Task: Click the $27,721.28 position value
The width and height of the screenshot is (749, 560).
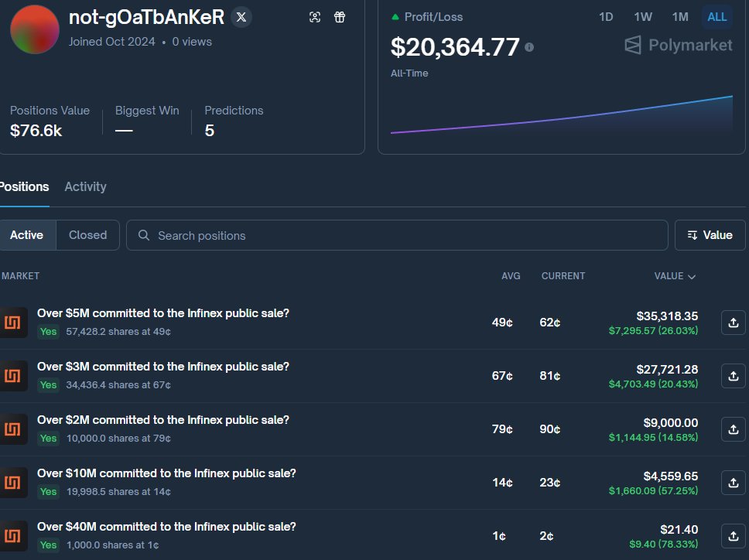Action: click(667, 370)
